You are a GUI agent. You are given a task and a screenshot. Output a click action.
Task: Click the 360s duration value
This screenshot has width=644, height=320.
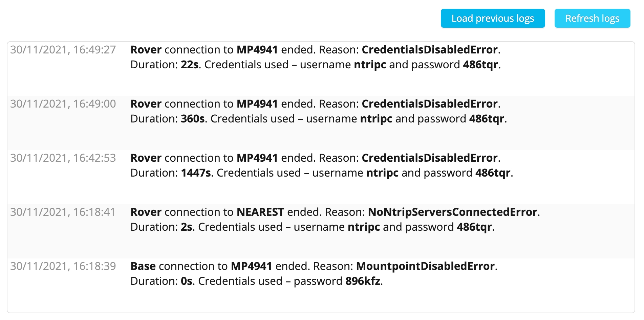pyautogui.click(x=192, y=119)
